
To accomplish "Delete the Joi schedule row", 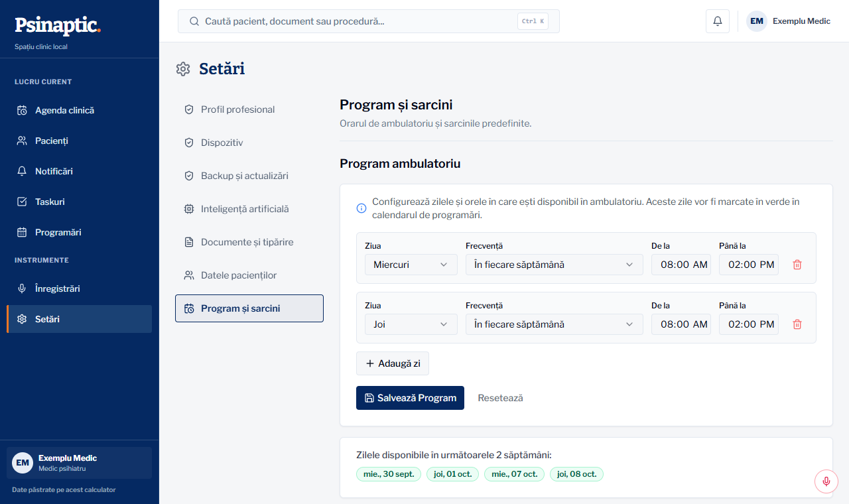I will 797,324.
